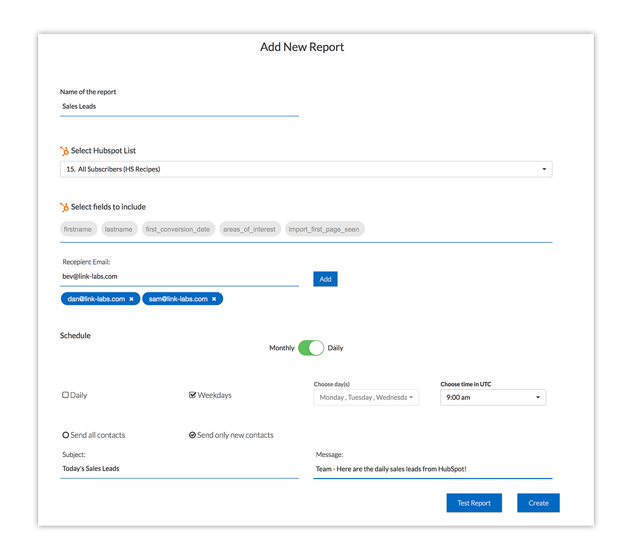Uncheck the Weekdays checkbox
632x559 pixels.
(192, 395)
